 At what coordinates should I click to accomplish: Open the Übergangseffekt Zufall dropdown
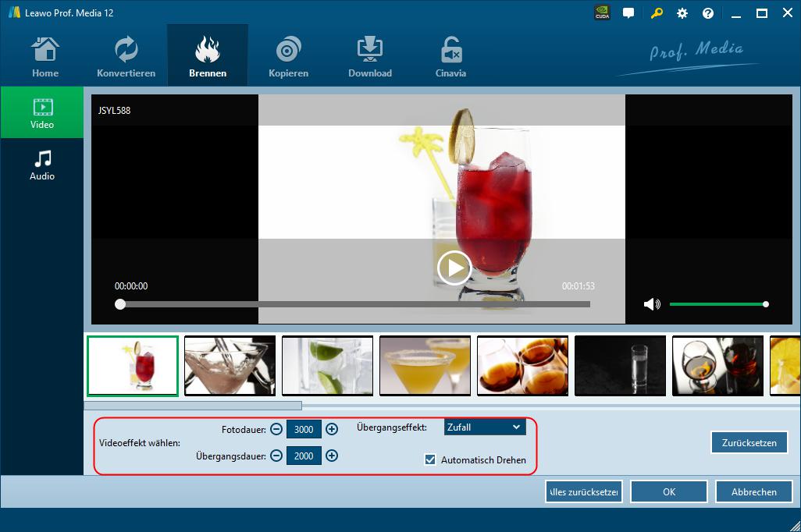click(485, 427)
